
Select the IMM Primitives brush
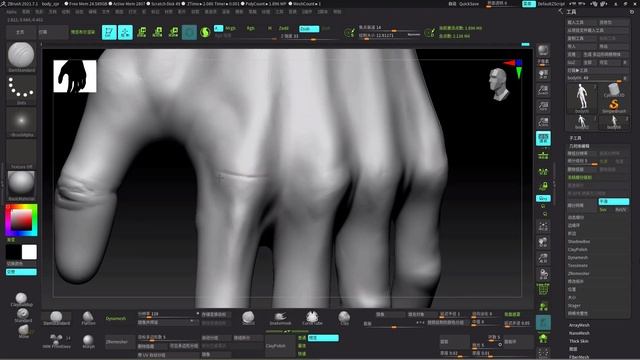pyautogui.click(x=56, y=341)
